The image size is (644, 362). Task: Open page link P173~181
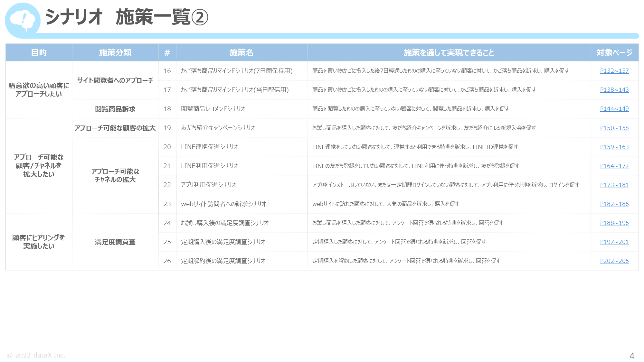point(614,185)
